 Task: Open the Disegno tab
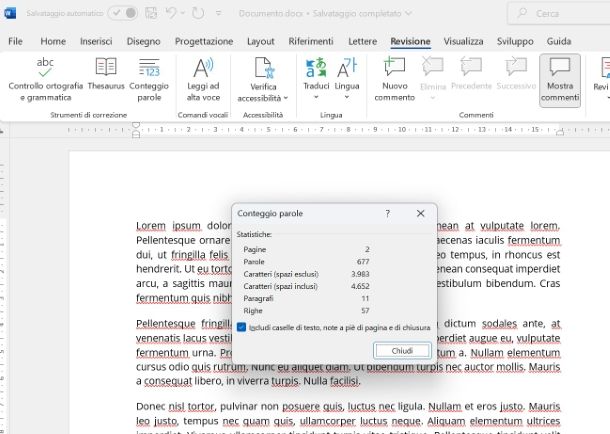click(143, 41)
